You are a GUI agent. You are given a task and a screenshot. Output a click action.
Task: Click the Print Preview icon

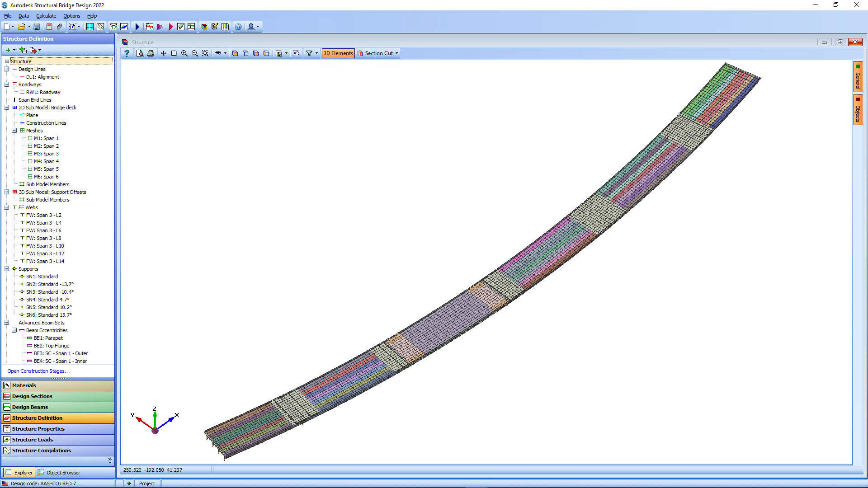[140, 53]
